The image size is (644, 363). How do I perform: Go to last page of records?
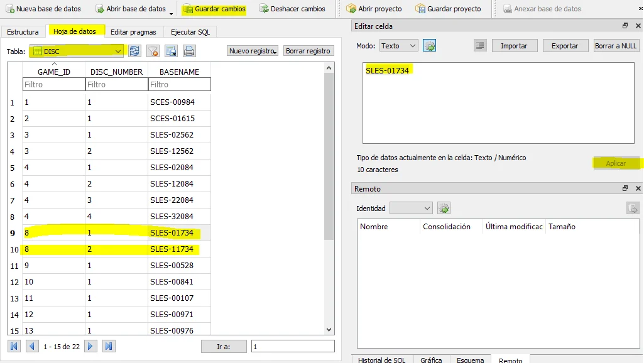[x=109, y=346]
